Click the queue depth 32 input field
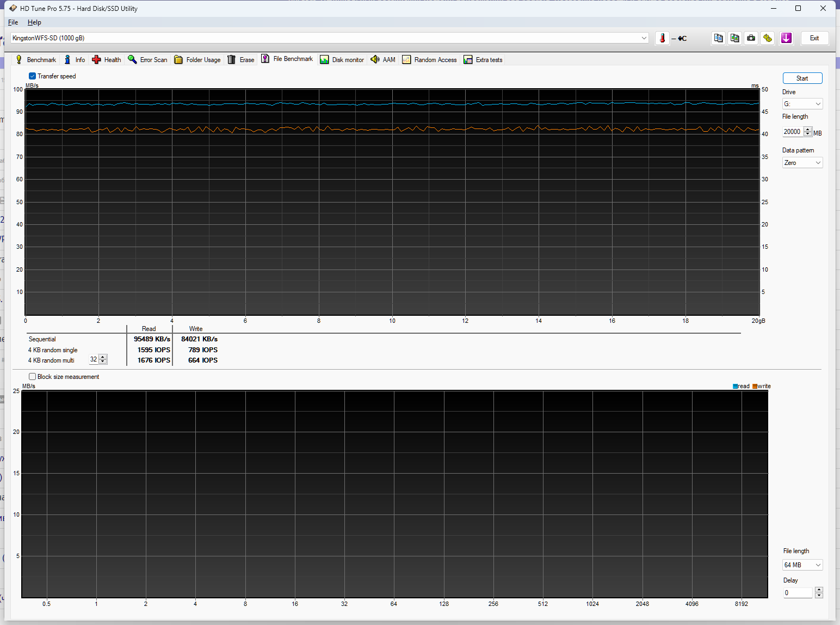Screen dimensions: 840x625 pos(94,359)
